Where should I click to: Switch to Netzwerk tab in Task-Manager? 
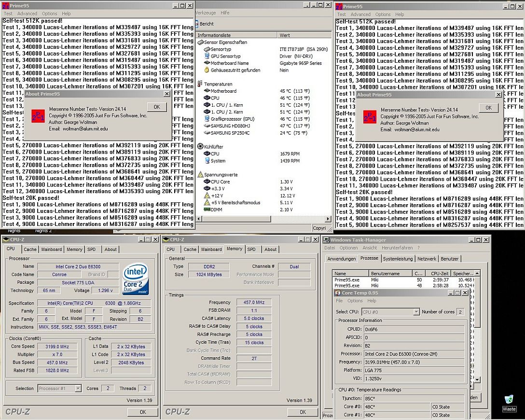click(x=427, y=259)
